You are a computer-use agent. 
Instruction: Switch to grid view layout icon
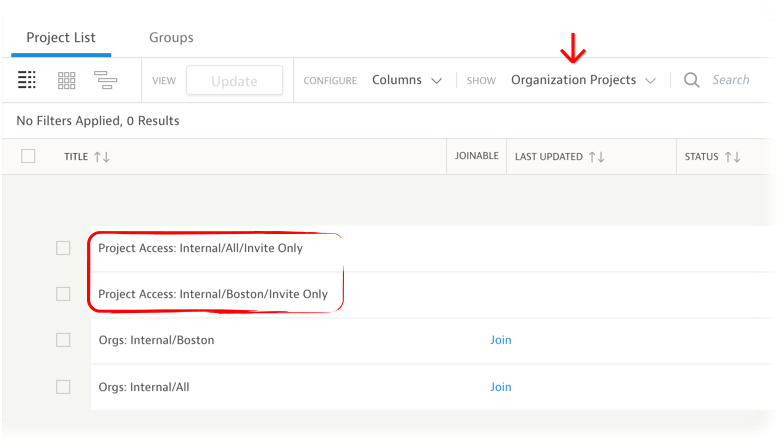(x=66, y=80)
